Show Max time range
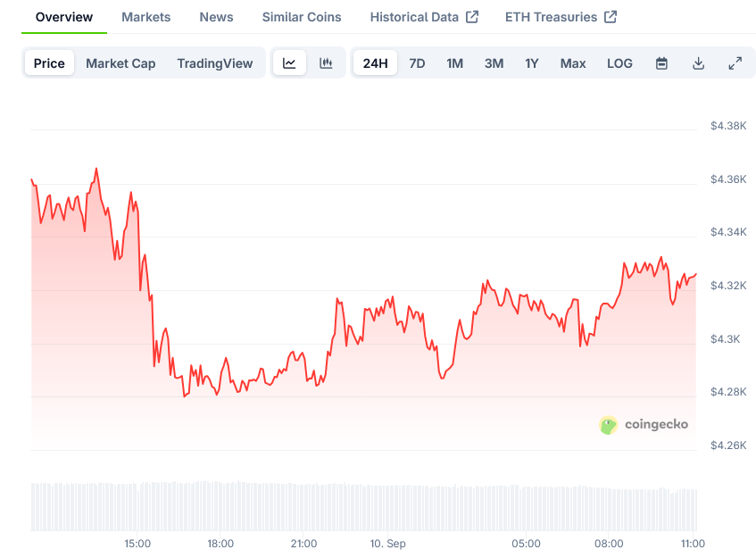756x558 pixels. (573, 63)
